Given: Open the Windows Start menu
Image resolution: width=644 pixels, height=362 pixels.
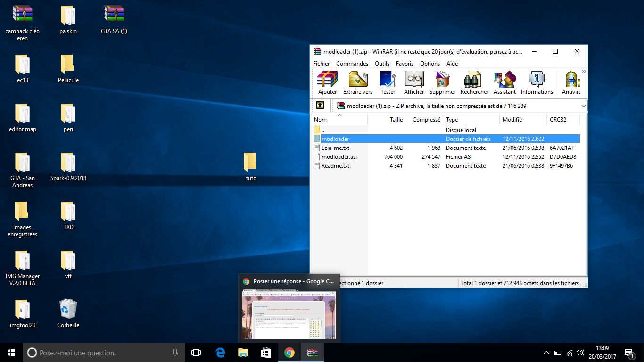Looking at the screenshot, I should click(11, 353).
